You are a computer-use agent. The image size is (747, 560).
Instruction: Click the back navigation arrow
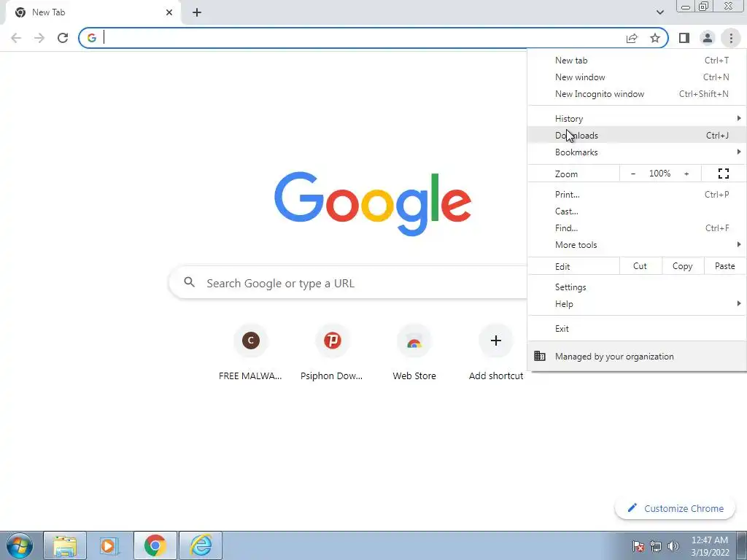(16, 38)
